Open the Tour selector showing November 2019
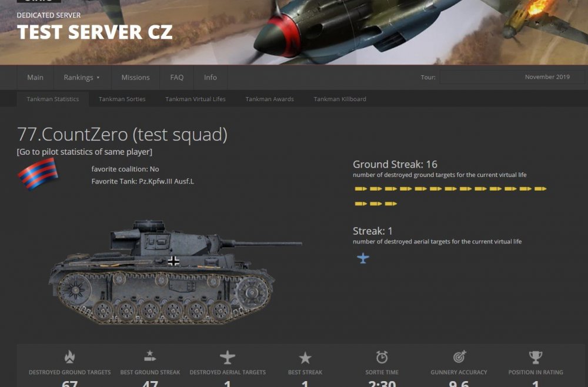This screenshot has width=588, height=387. click(x=512, y=77)
